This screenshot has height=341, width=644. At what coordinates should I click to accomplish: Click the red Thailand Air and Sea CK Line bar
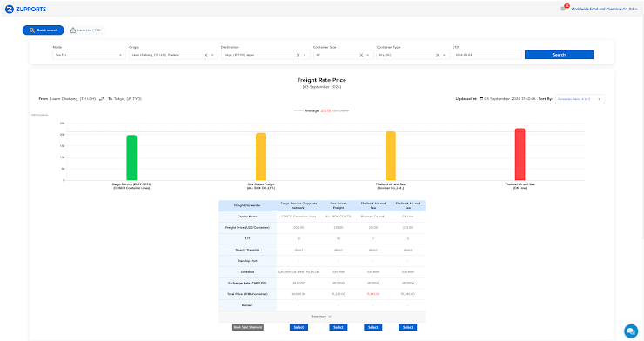[x=520, y=154]
